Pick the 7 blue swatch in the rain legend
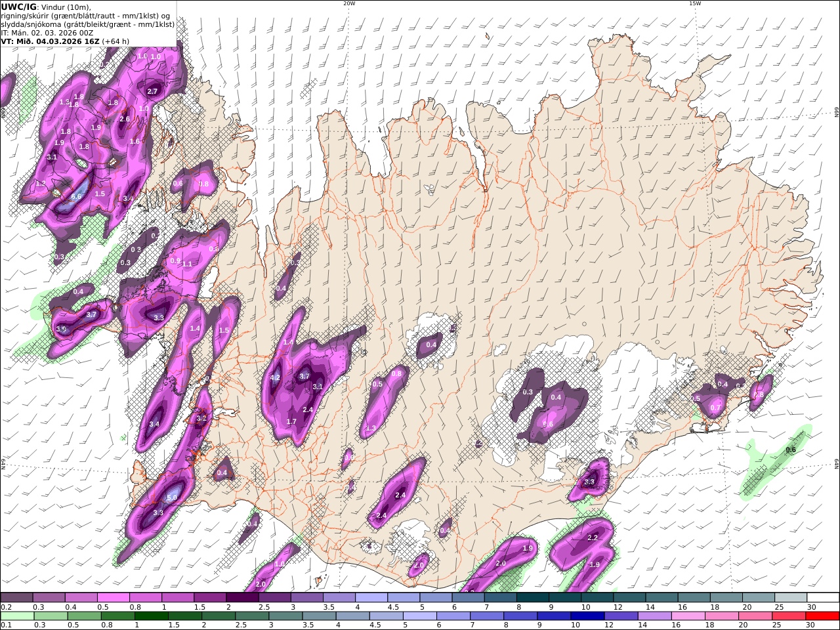 (x=486, y=616)
